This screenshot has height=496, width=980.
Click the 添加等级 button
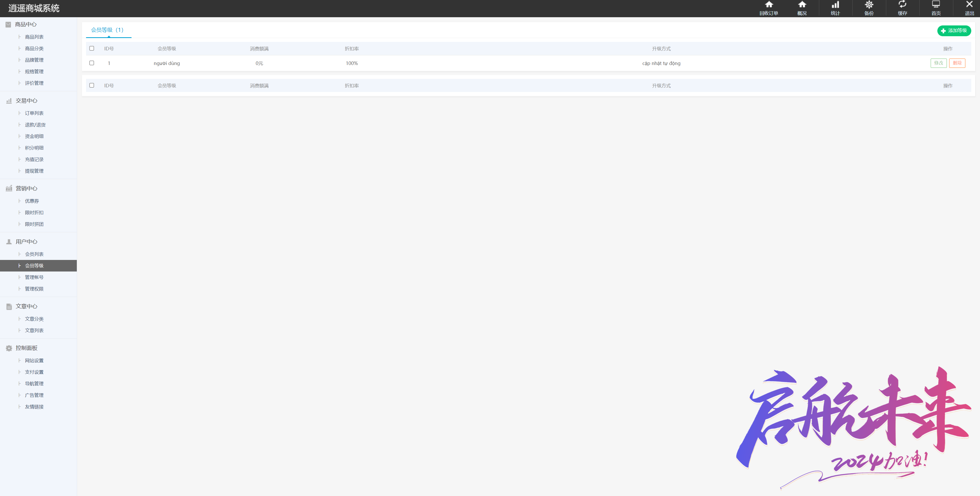point(954,31)
